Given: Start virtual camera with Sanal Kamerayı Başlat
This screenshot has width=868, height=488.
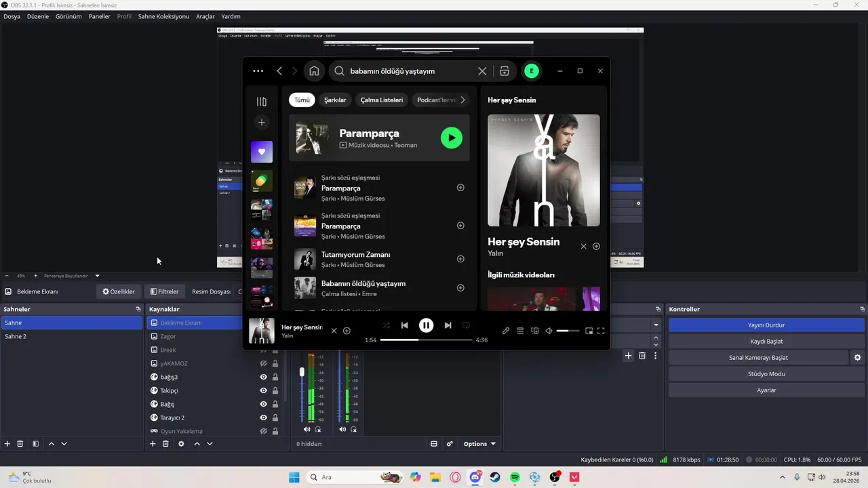Looking at the screenshot, I should click(x=758, y=357).
